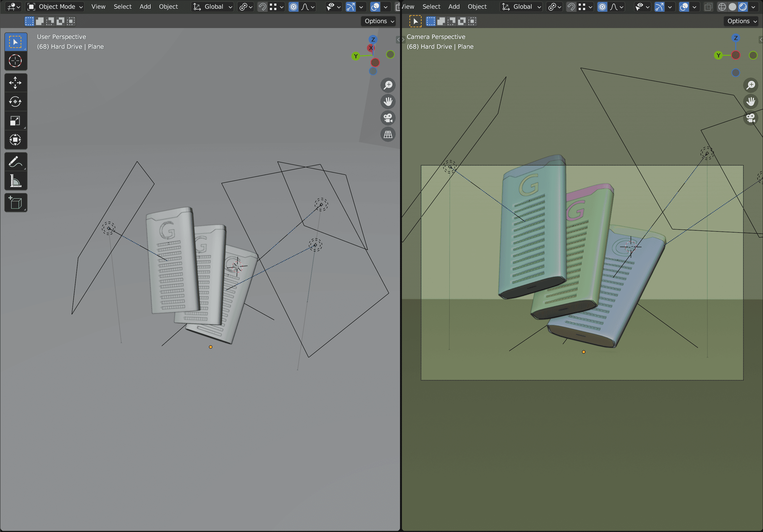Viewport: 763px width, 532px height.
Task: Select the snapping magnet icon toolbar
Action: [x=261, y=6]
